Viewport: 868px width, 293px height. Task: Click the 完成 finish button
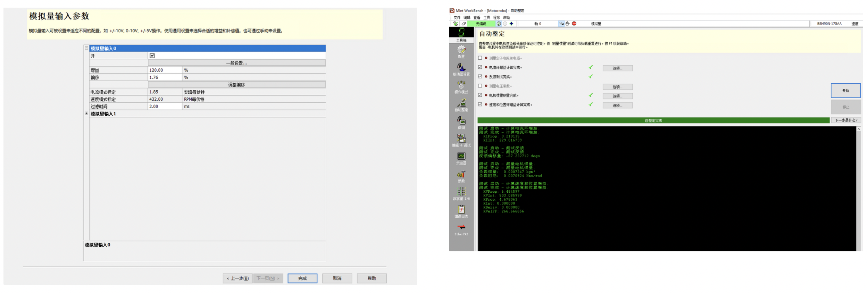click(302, 278)
